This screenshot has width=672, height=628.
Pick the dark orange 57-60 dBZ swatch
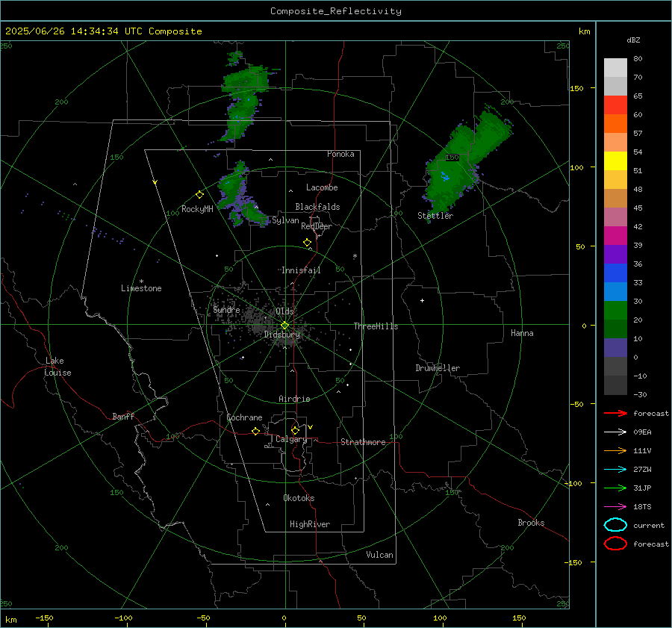click(615, 124)
